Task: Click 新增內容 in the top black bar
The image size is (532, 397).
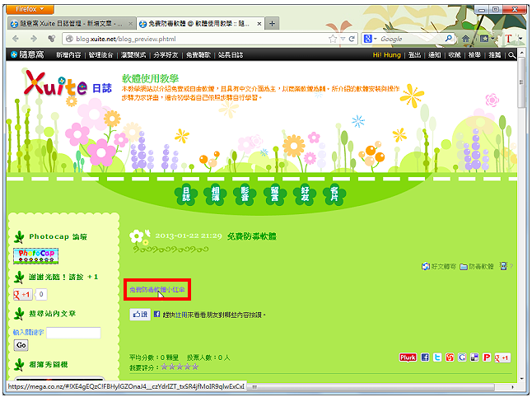Action: click(x=68, y=55)
